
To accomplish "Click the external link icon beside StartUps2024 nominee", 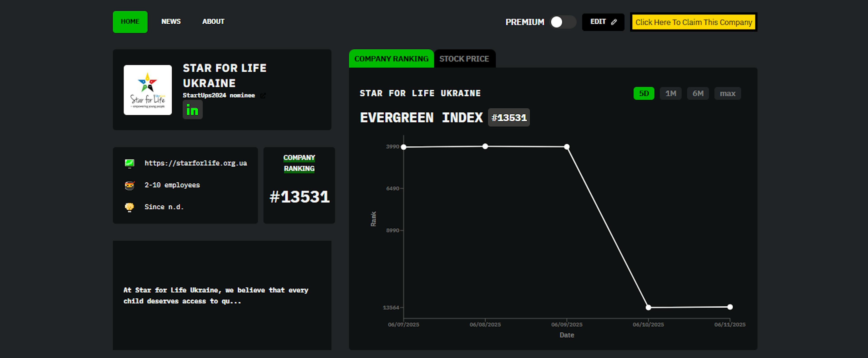I will pos(263,95).
